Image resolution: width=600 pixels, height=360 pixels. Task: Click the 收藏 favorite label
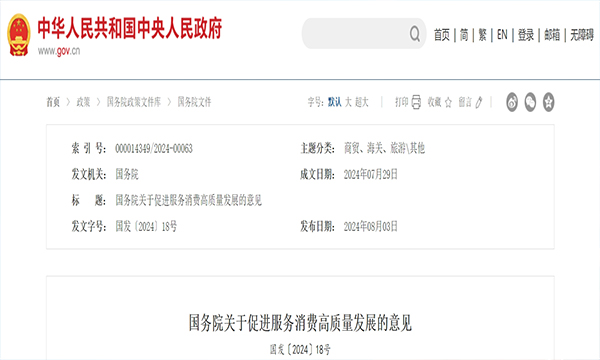pos(434,102)
